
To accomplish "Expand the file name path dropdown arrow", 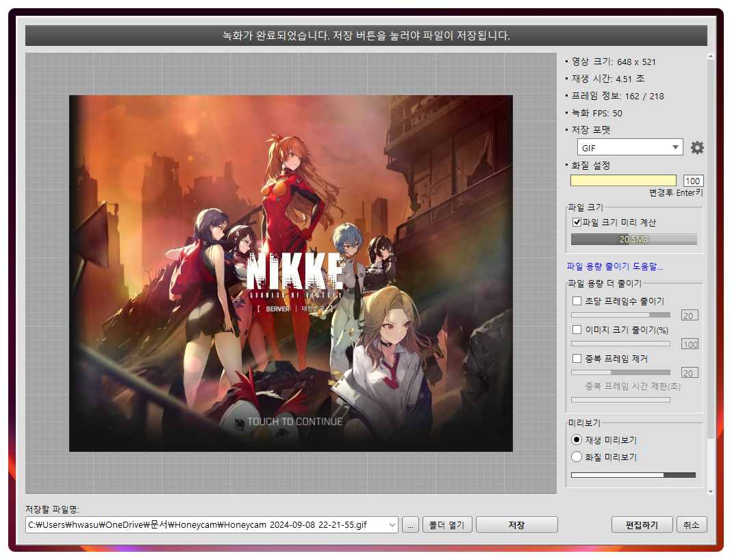I will (x=392, y=525).
